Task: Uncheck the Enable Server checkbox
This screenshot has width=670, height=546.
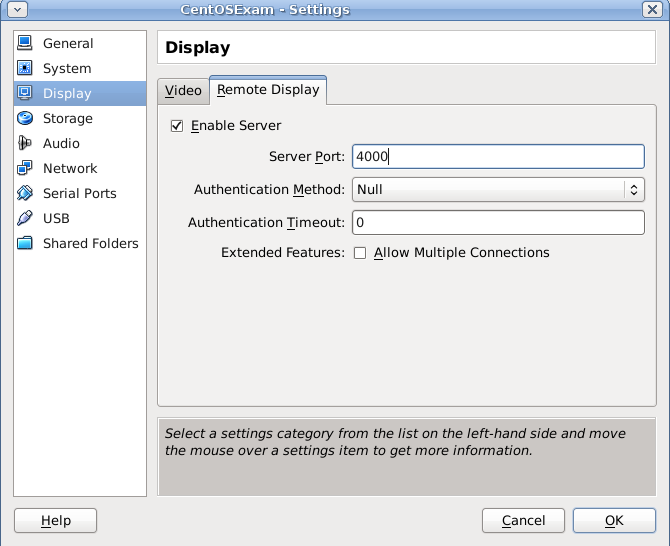Action: [x=178, y=126]
